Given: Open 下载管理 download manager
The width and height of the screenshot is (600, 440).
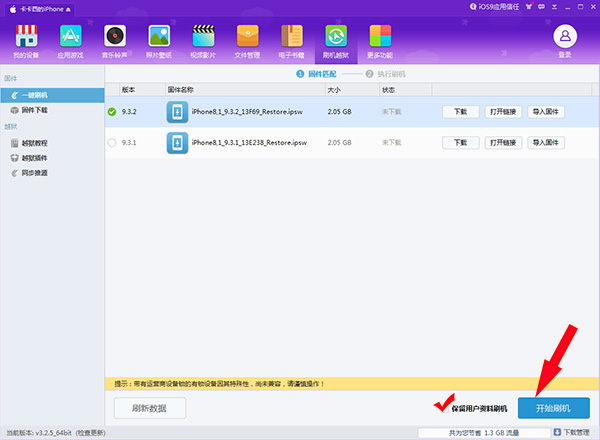Looking at the screenshot, I should [572, 432].
